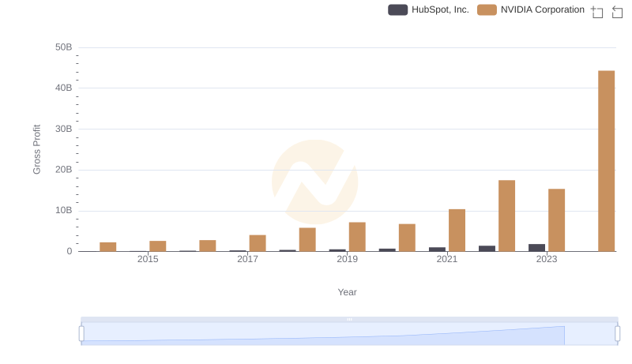Click the Year axis title
The width and height of the screenshot is (632, 364).
click(x=347, y=292)
